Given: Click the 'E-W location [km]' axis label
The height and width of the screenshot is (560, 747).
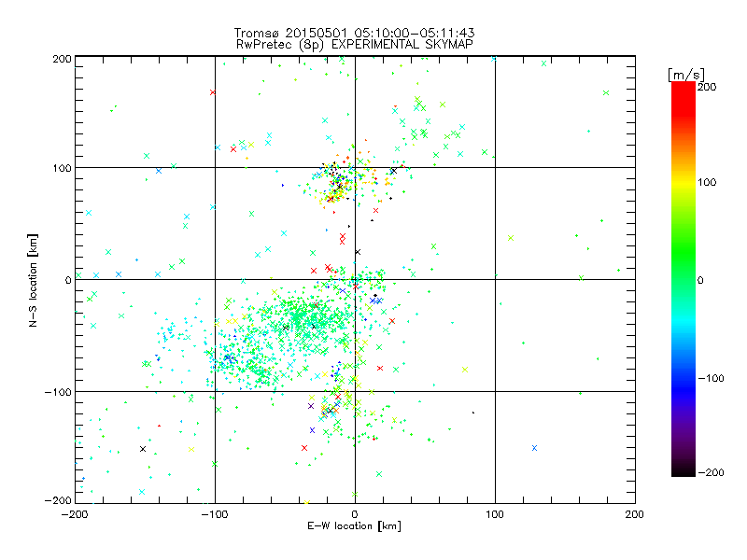Looking at the screenshot, I should [x=354, y=525].
